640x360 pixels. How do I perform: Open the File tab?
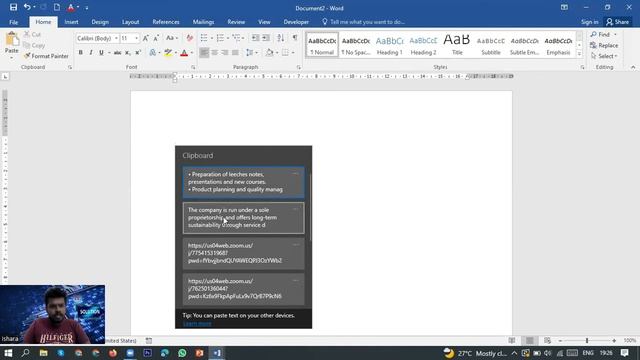click(x=13, y=22)
